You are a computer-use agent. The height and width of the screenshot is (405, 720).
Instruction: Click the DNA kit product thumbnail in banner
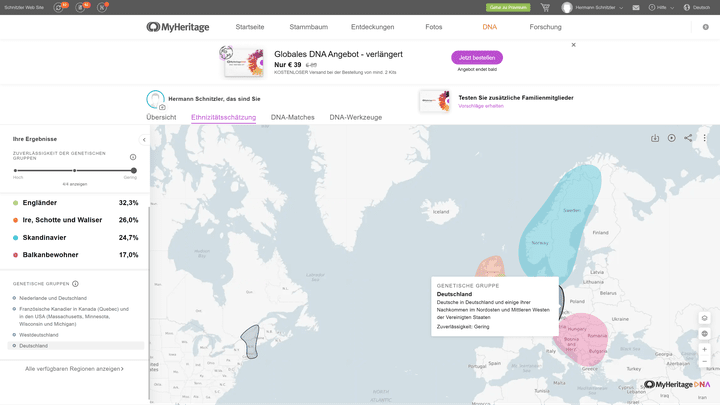[x=242, y=62]
